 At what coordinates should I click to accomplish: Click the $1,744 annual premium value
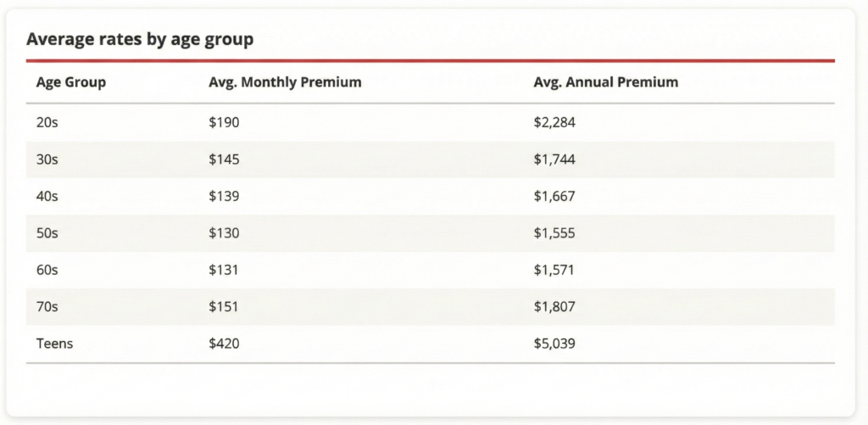(554, 159)
